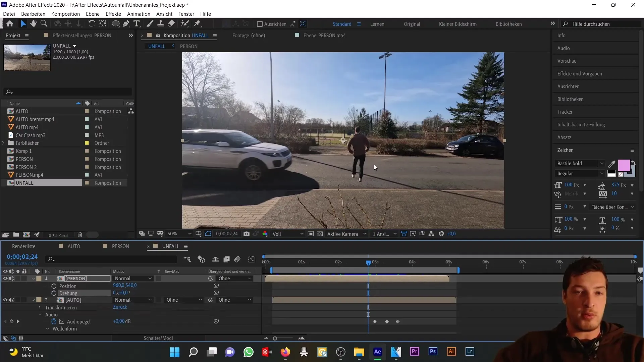Image resolution: width=644 pixels, height=362 pixels.
Task: Select the Komposition tab in menu bar
Action: (65, 14)
